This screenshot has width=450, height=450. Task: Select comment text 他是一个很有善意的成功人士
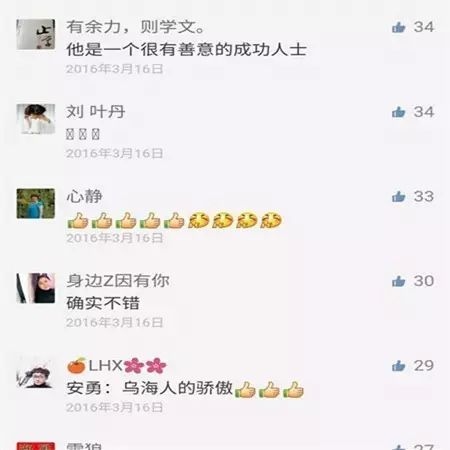186,50
